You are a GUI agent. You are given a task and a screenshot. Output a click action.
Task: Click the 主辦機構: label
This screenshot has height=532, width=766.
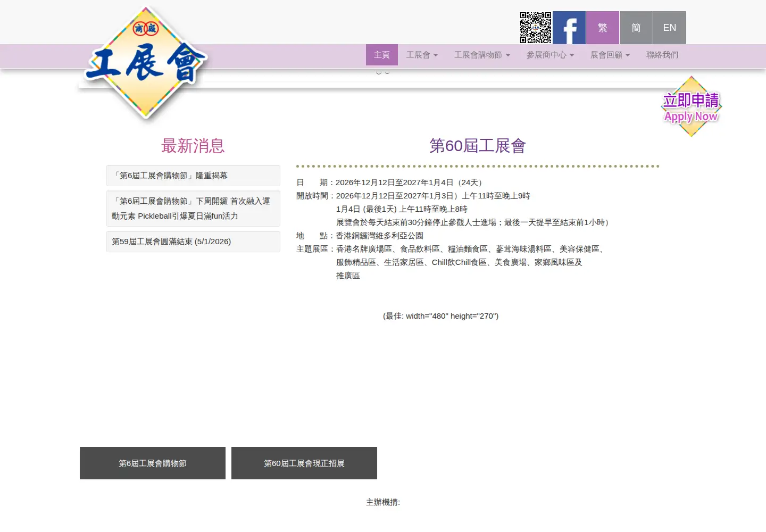[x=383, y=502]
